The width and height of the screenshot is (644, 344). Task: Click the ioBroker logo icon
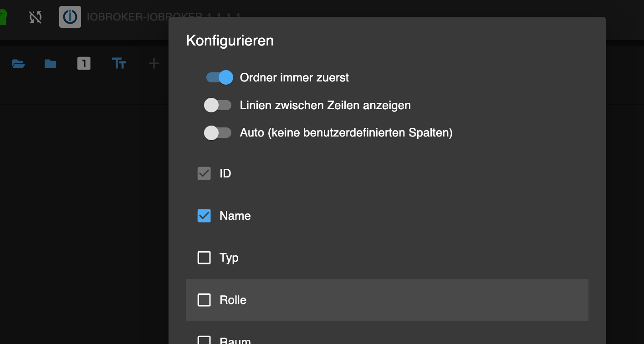tap(70, 17)
